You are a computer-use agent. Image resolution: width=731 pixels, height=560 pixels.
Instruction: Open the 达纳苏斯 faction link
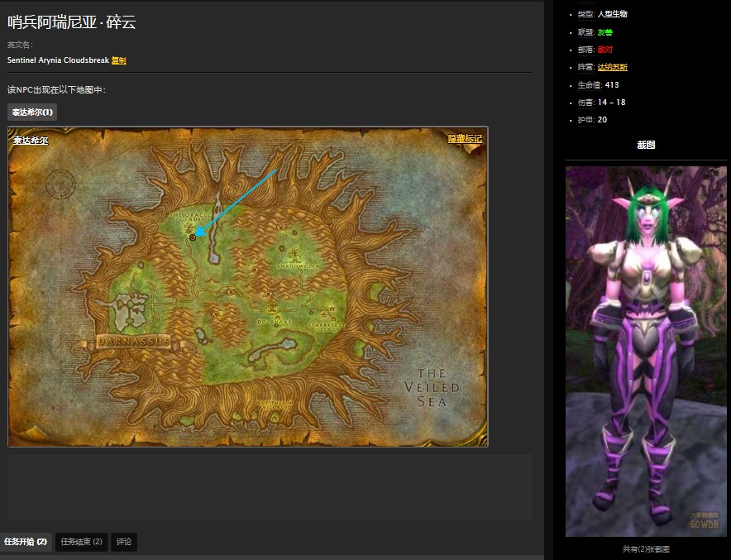point(612,67)
